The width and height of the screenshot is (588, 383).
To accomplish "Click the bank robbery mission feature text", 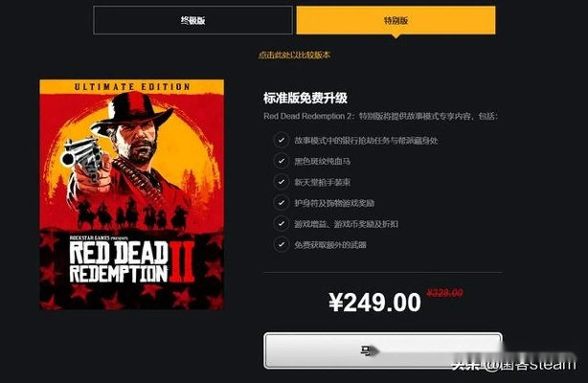I will pyautogui.click(x=366, y=141).
